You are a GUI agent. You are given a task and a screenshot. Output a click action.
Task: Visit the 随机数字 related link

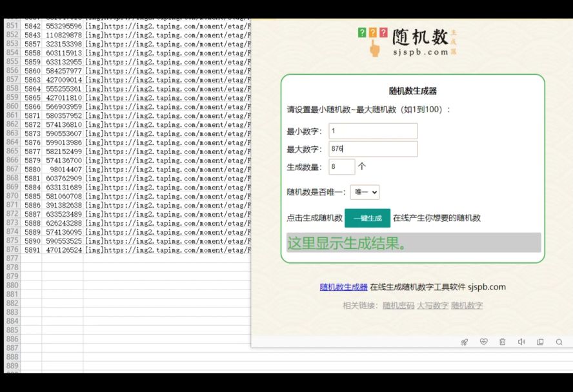[467, 306]
